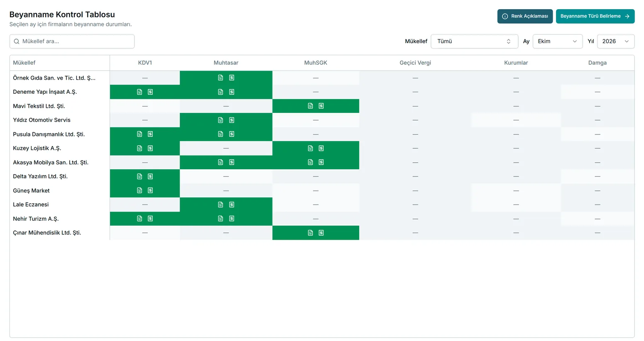This screenshot has height=341, width=644.
Task: Open the receipt icon in Kuzey Lojistik KDV1 cell
Action: coord(150,148)
